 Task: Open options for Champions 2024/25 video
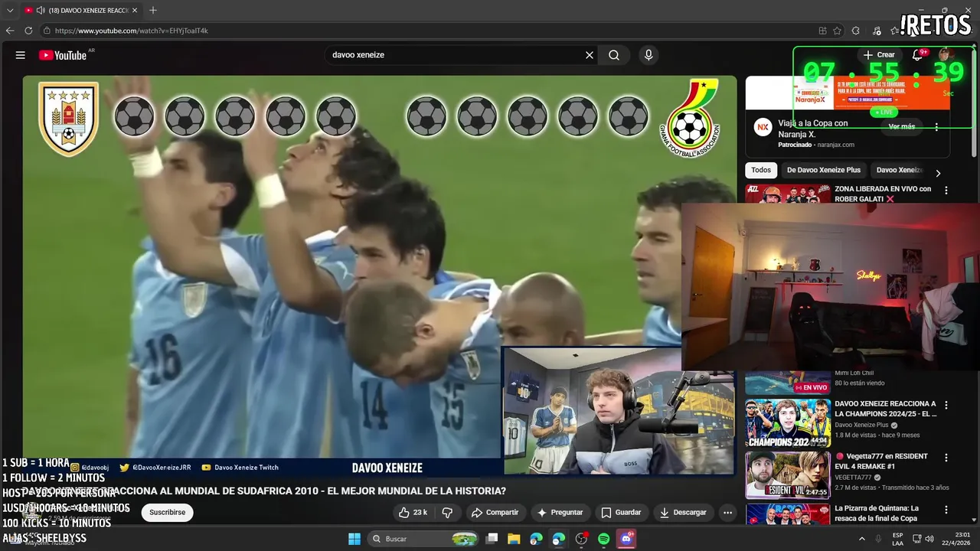coord(946,405)
